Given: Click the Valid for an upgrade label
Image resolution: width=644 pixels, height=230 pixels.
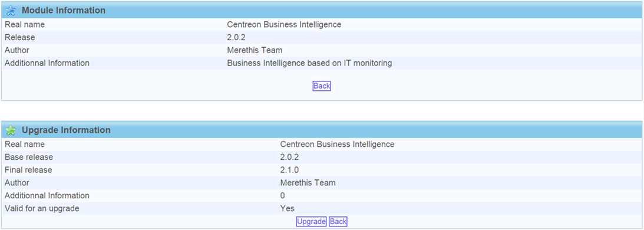Looking at the screenshot, I should tap(41, 208).
